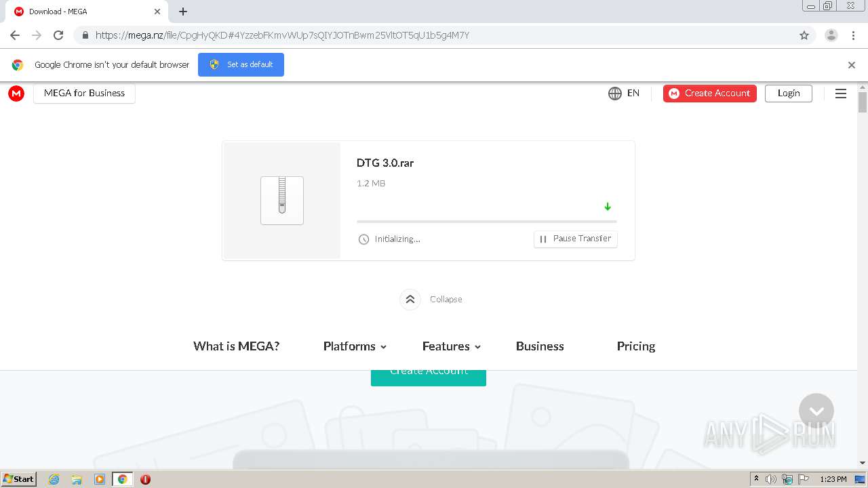Click the network tray icon
Screen dimensions: 868x488
(x=787, y=479)
